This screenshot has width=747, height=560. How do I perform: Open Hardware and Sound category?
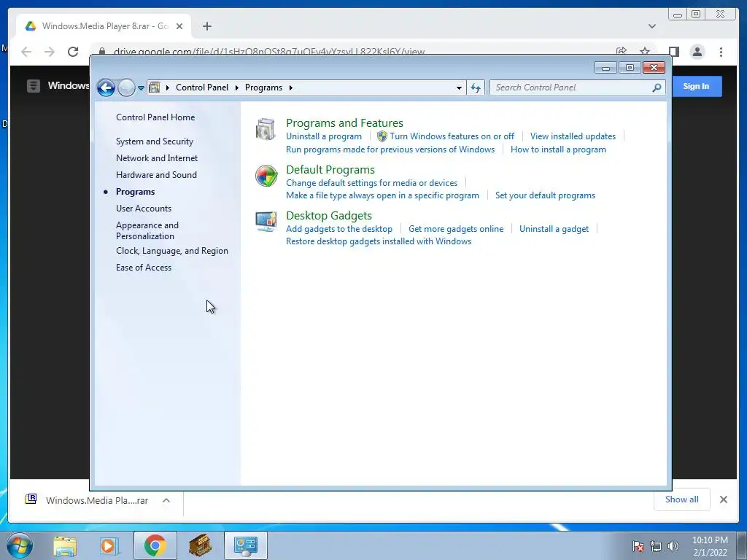tap(156, 175)
